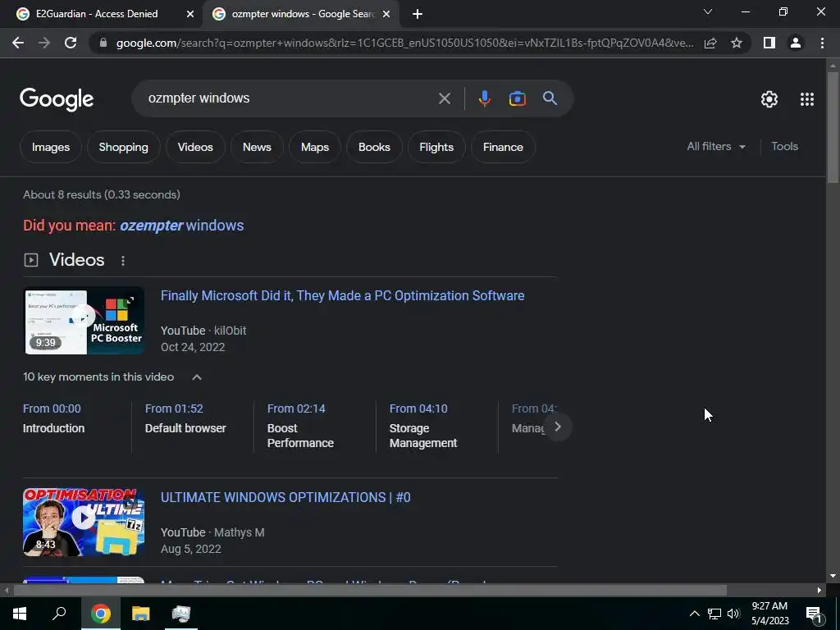
Task: Open Finance search filter
Action: click(x=503, y=147)
